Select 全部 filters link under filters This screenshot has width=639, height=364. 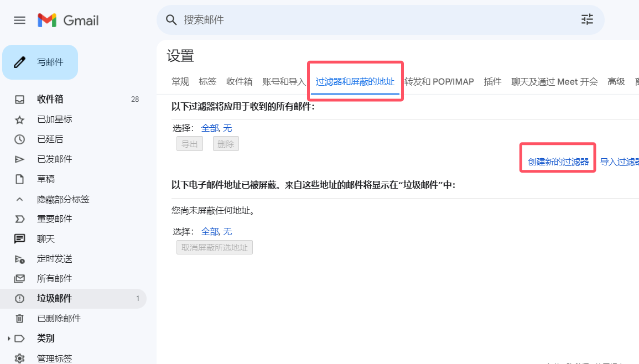210,128
